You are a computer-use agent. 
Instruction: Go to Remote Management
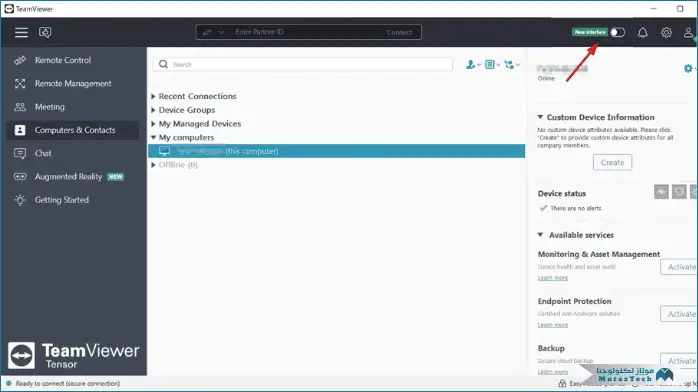(x=73, y=83)
